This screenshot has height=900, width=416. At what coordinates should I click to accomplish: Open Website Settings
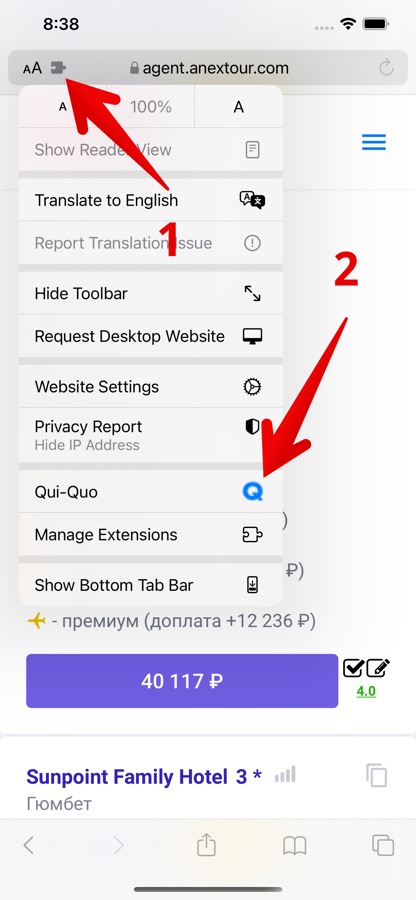(x=150, y=386)
